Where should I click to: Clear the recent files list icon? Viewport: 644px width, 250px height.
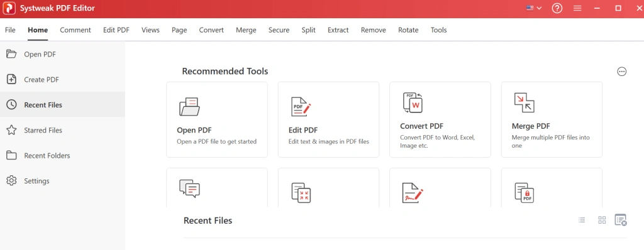click(x=621, y=220)
